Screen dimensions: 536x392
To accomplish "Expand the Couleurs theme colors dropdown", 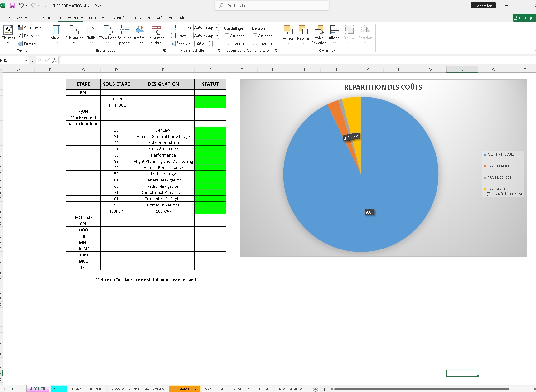I will coord(30,27).
